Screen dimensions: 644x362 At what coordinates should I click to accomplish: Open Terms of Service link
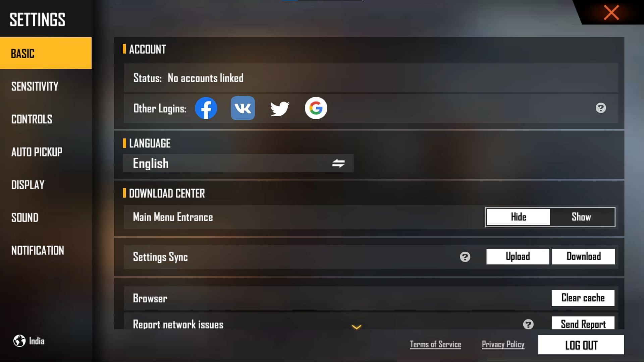coord(435,344)
